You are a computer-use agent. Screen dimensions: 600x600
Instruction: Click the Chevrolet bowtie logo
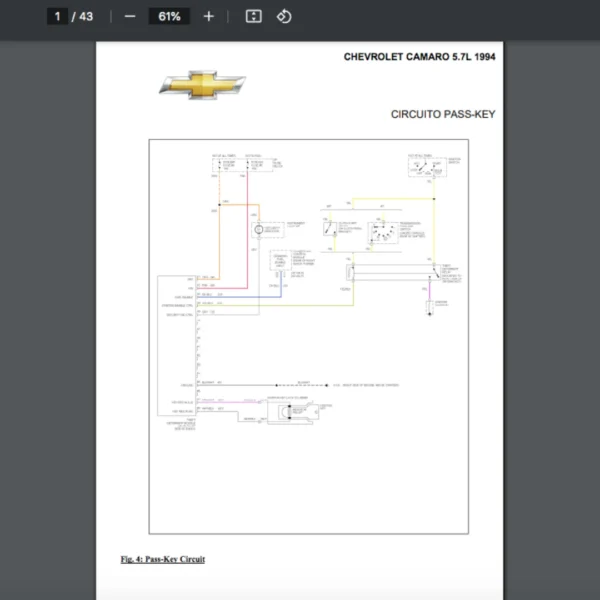pos(202,85)
